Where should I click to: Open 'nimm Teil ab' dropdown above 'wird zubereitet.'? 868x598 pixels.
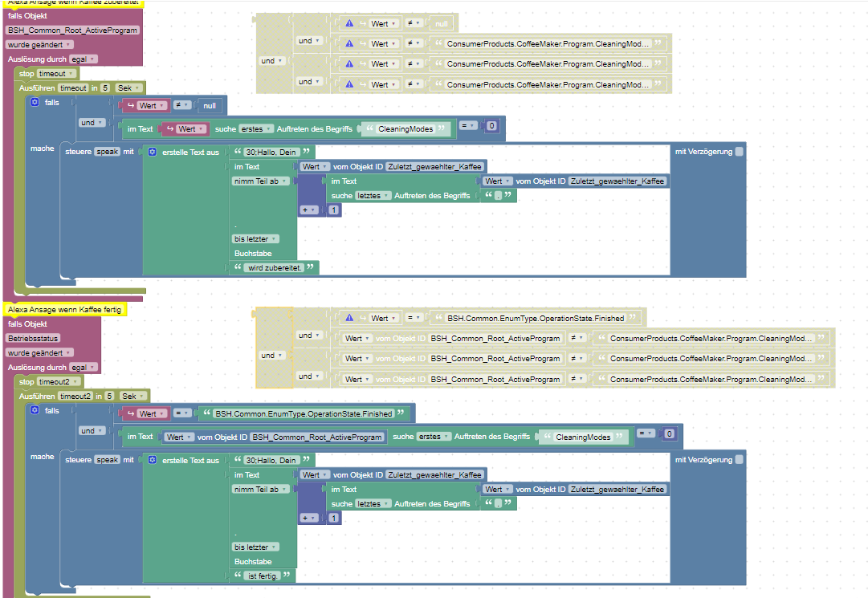pyautogui.click(x=260, y=181)
